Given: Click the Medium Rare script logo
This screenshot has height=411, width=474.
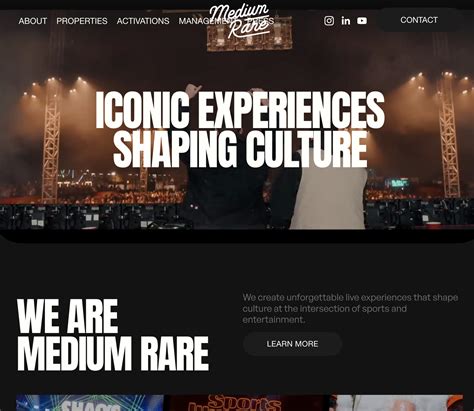Looking at the screenshot, I should point(240,21).
